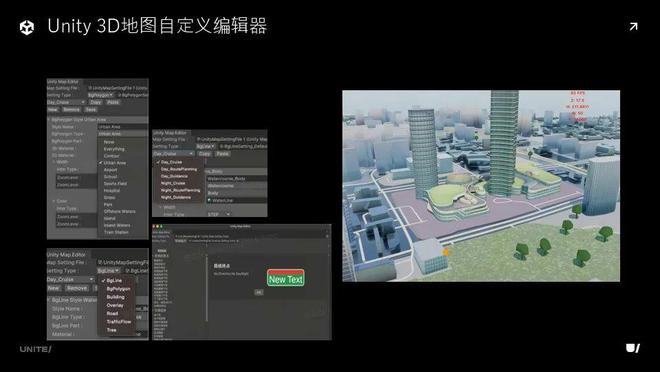The image size is (660, 372).
Task: Choose Night_RoutePlanning from the mode menu
Action: [x=180, y=190]
